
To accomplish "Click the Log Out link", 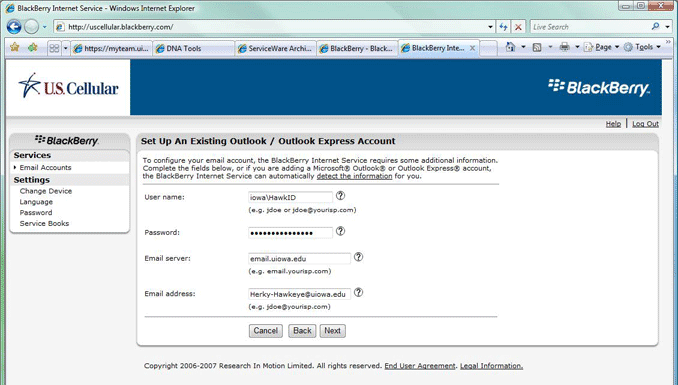I will [x=645, y=124].
